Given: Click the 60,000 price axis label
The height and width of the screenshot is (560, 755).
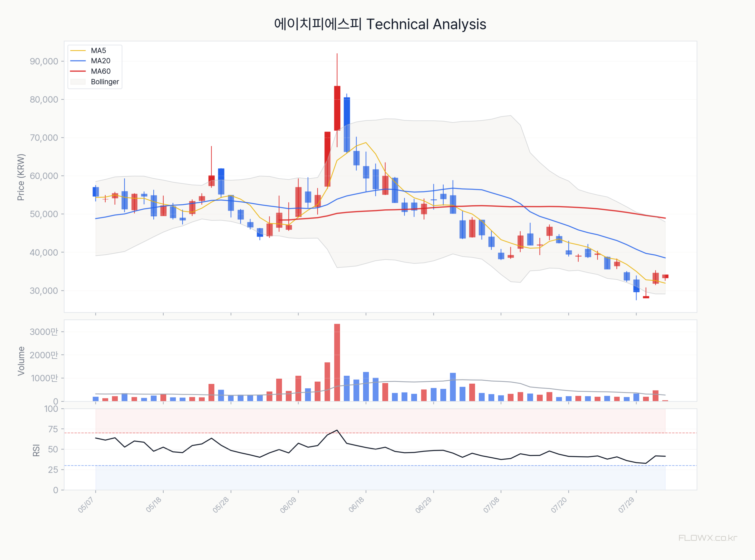Looking at the screenshot, I should pyautogui.click(x=44, y=176).
